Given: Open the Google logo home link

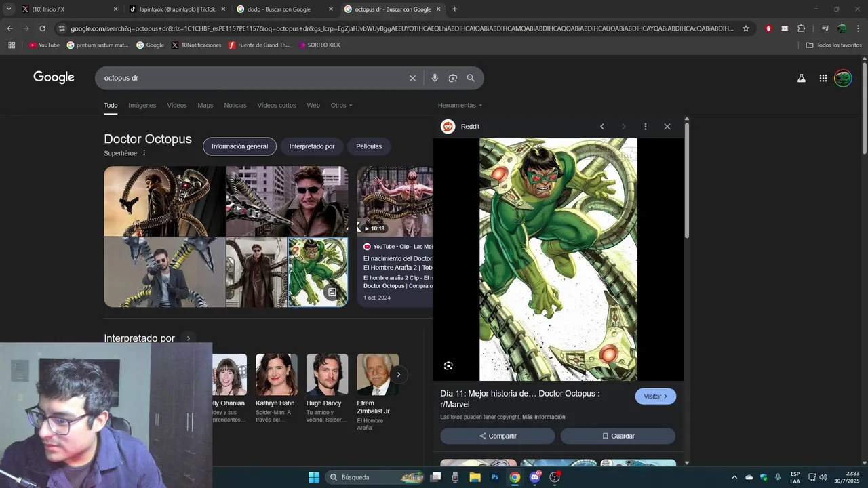Looking at the screenshot, I should click(x=54, y=77).
